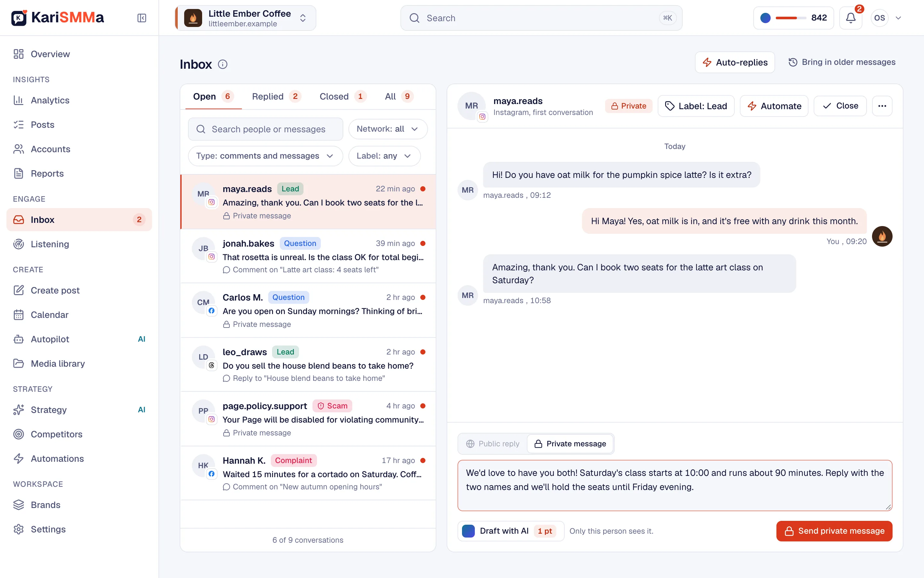Viewport: 924px width, 578px height.
Task: Open the Calendar page
Action: tap(79, 315)
